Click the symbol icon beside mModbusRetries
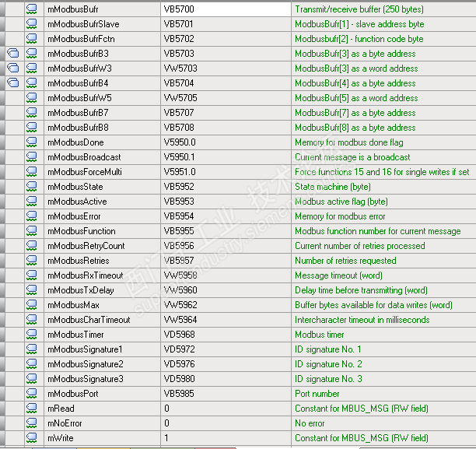Image resolution: width=476 pixels, height=449 pixels. click(x=32, y=261)
